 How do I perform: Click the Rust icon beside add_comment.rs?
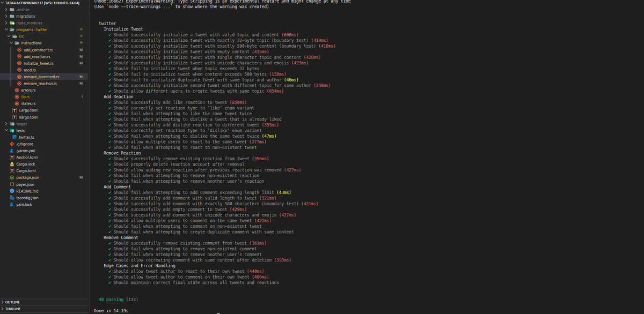point(19,50)
